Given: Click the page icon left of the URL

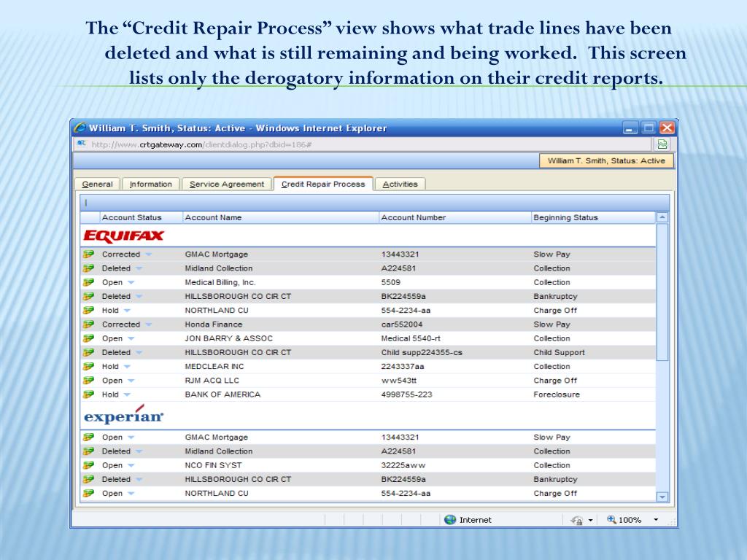Looking at the screenshot, I should pos(82,144).
